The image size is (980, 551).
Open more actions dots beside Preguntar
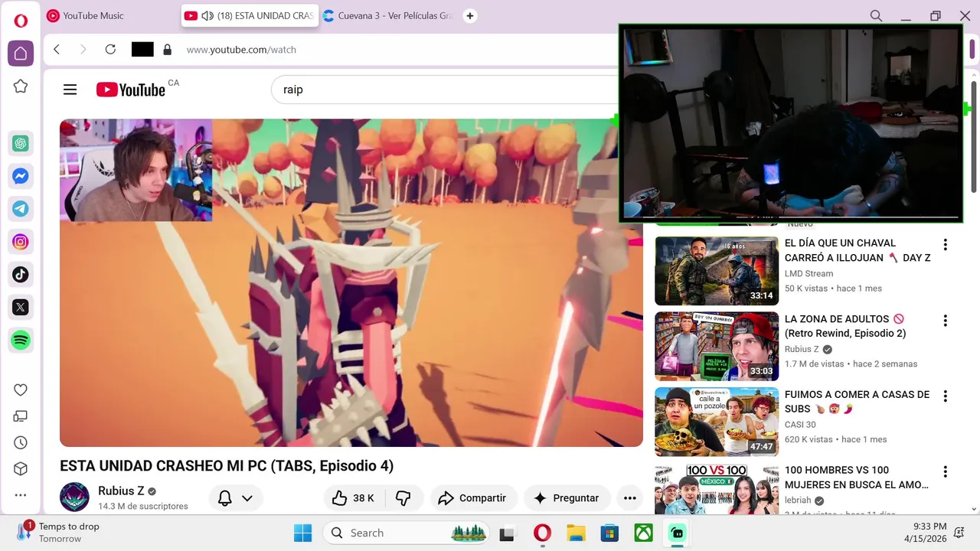(x=630, y=498)
